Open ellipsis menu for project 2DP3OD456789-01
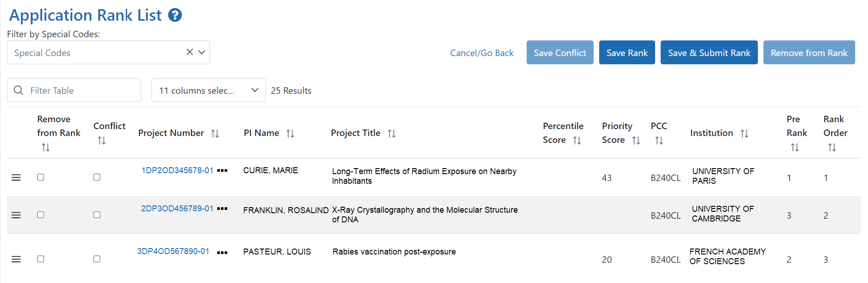 coord(222,209)
